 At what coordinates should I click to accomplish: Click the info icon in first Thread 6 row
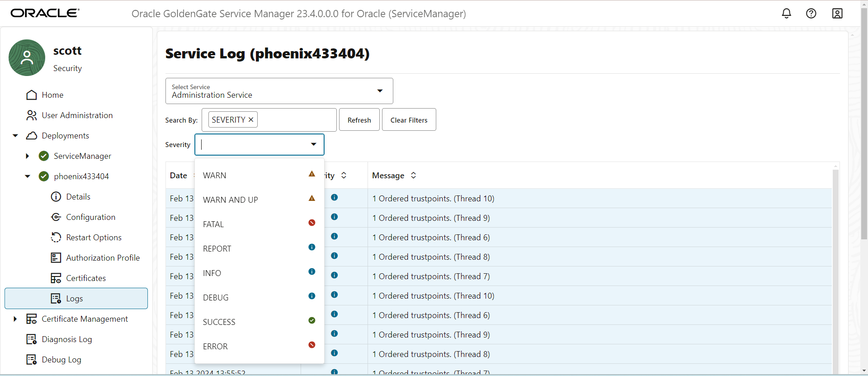click(335, 236)
